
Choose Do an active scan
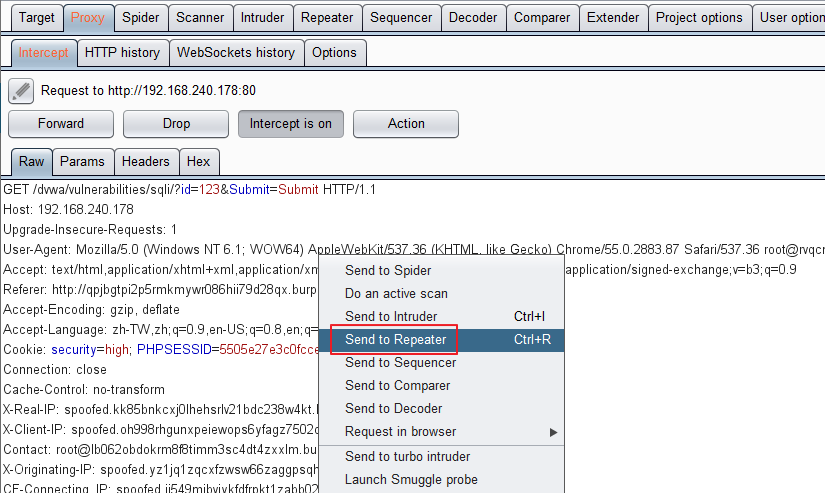[x=441, y=294]
